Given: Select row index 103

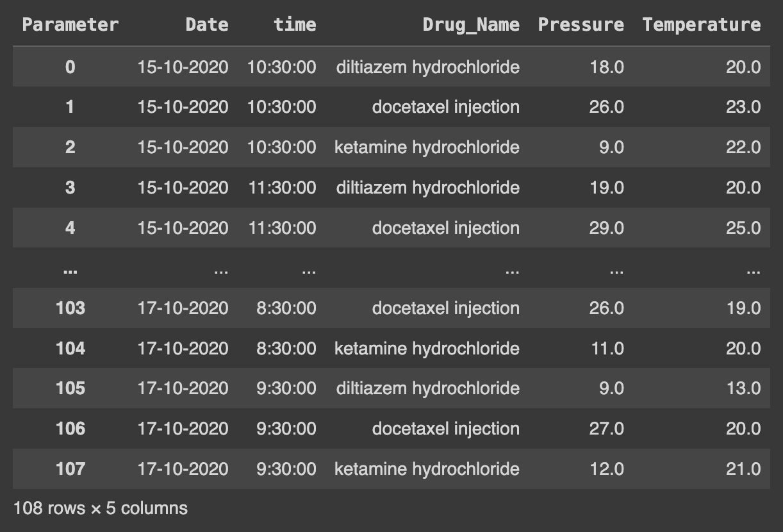Looking at the screenshot, I should 70,308.
